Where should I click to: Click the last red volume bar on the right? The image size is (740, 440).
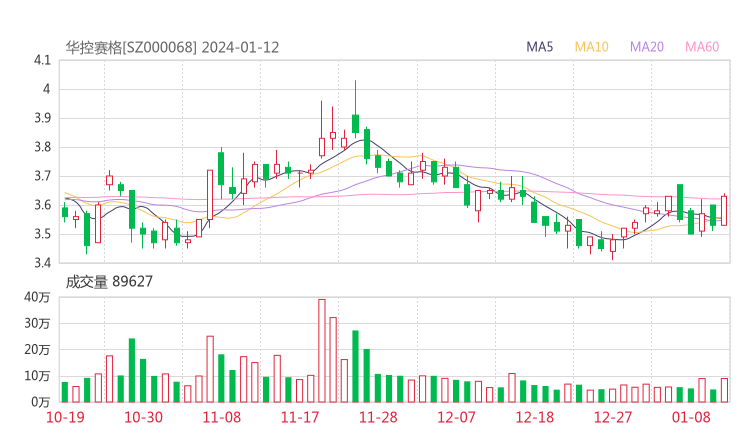(724, 390)
